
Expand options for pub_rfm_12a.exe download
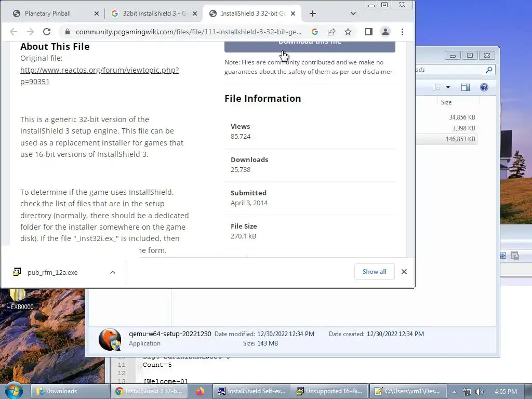113,272
